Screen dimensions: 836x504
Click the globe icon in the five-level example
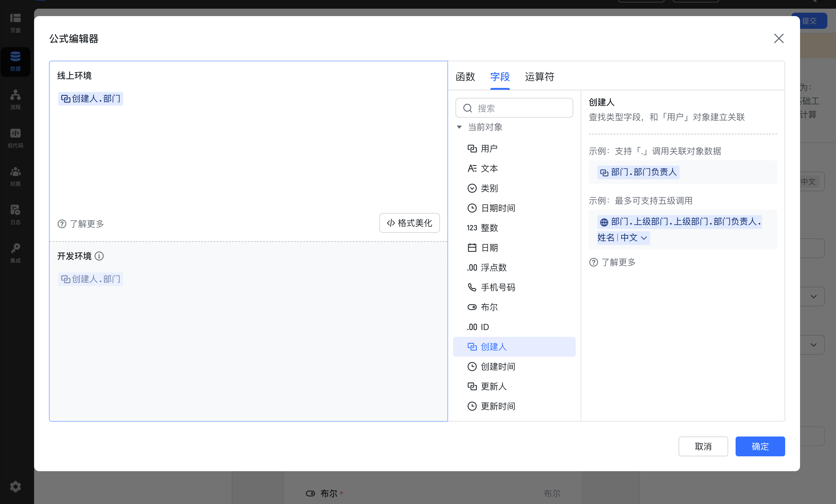(x=604, y=222)
